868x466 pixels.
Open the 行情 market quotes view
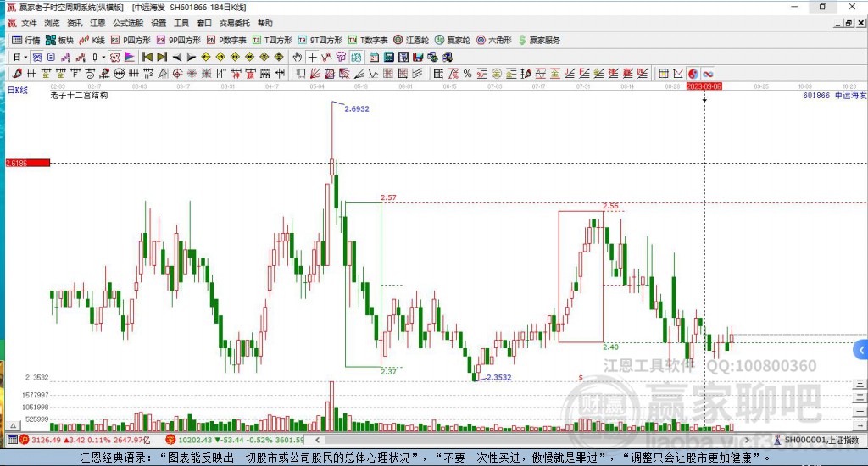(25, 40)
